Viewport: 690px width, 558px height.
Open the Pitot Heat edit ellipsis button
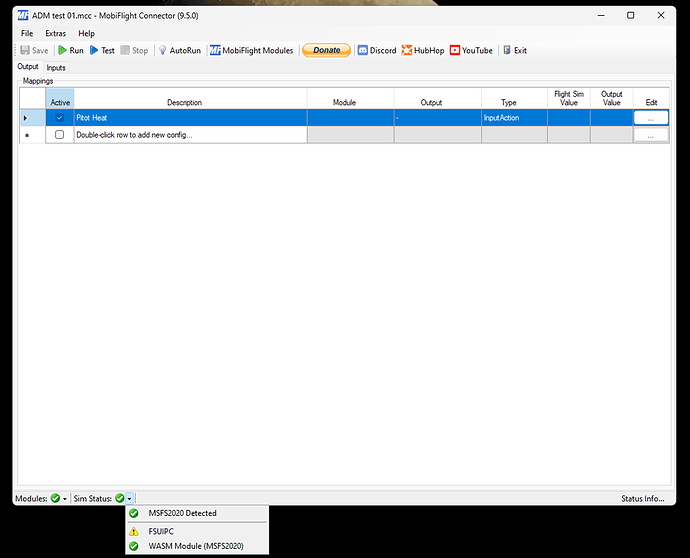(x=651, y=118)
